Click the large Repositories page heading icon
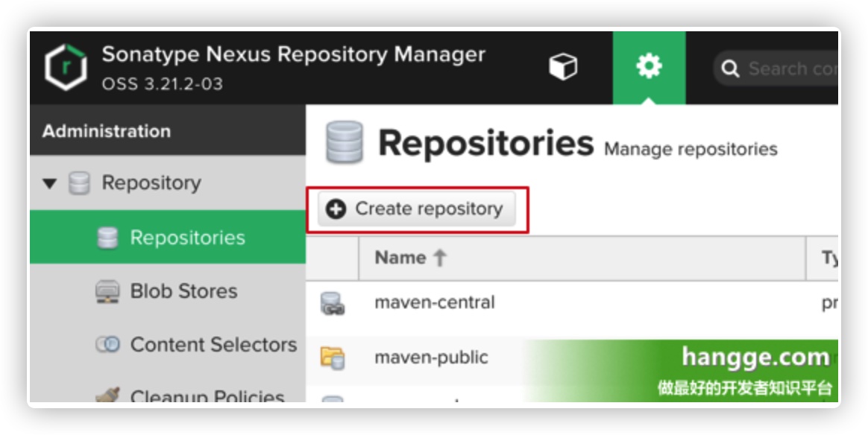Screen dimensions: 868x435 tap(345, 142)
